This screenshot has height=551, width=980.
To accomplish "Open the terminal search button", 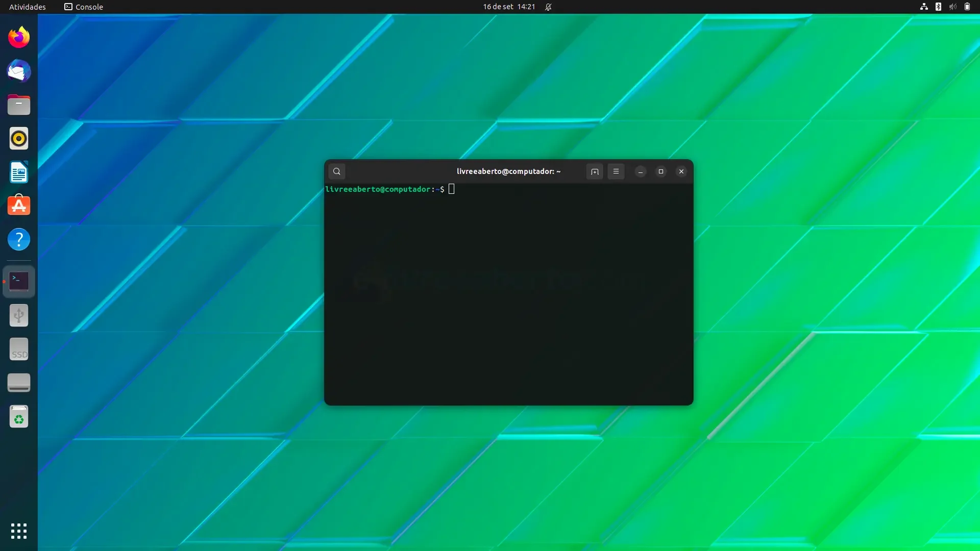I will (x=337, y=171).
